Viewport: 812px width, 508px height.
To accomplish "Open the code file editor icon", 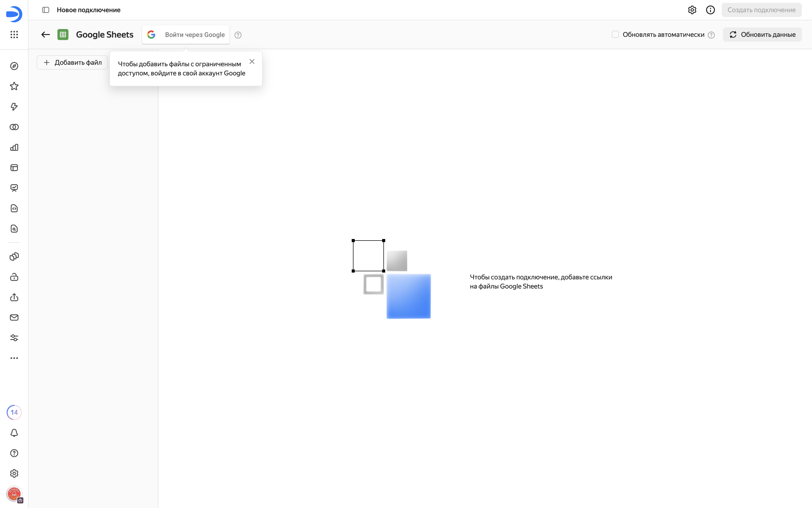I will tap(14, 208).
